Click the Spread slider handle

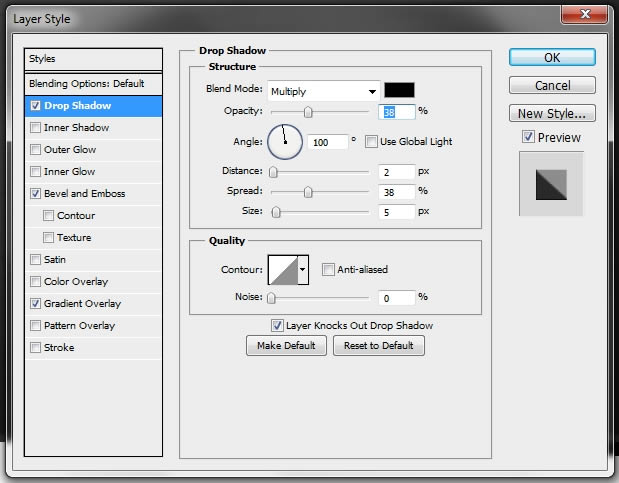pyautogui.click(x=308, y=192)
